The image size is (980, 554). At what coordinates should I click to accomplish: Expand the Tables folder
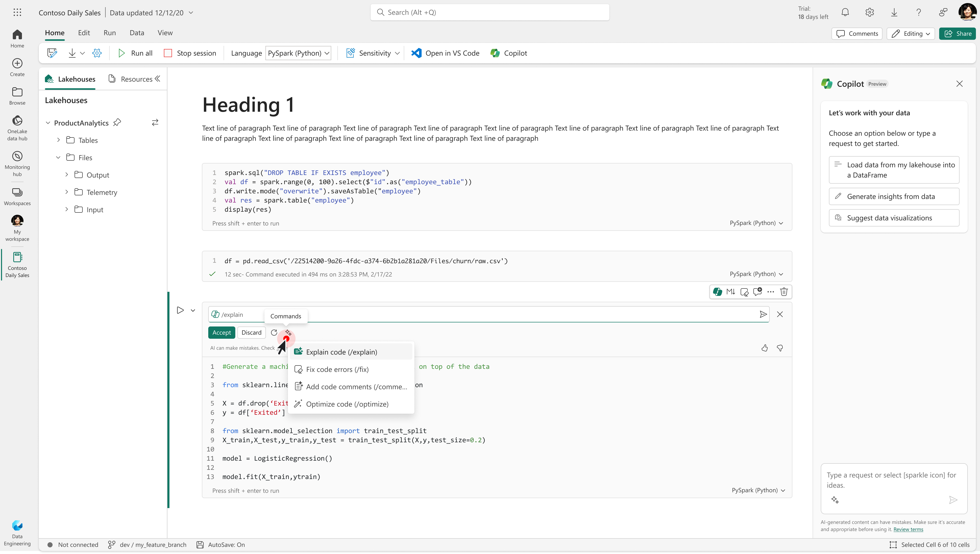58,140
